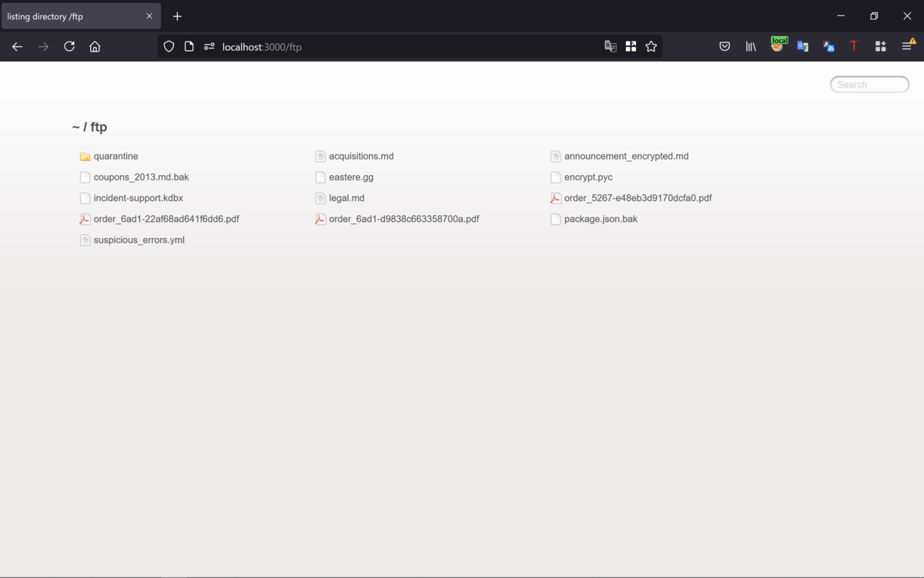Click the document icon beside legal.md
924x578 pixels.
(x=320, y=198)
